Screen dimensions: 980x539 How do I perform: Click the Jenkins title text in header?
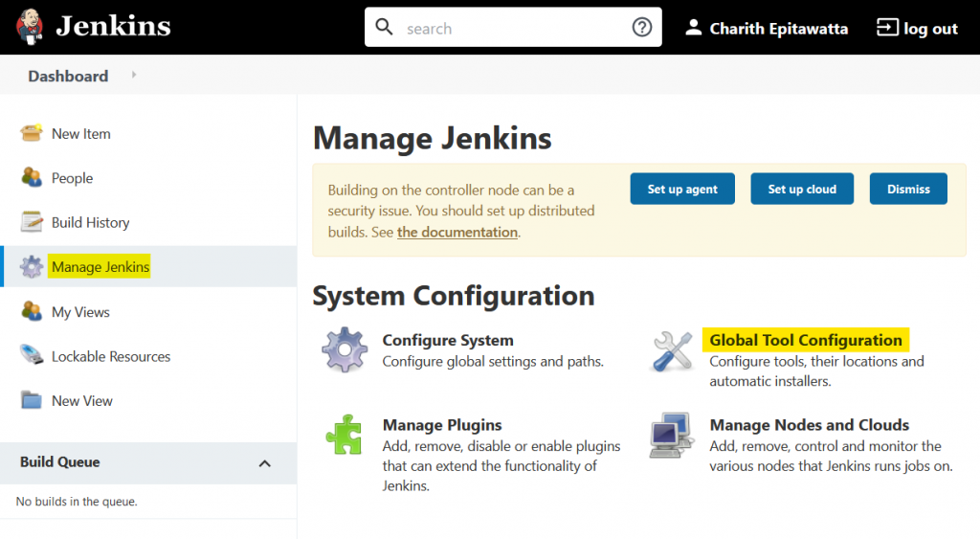pyautogui.click(x=113, y=26)
